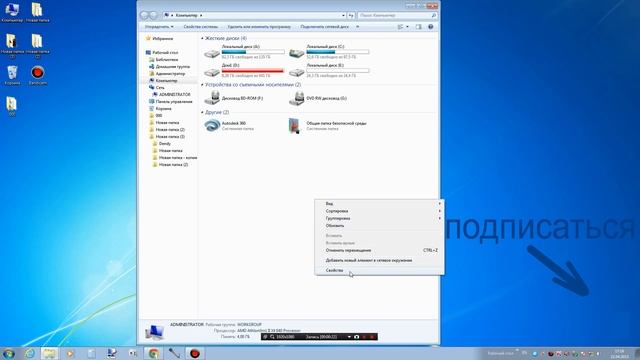
Task: Open the Organize (Упорядочить) dropdown
Action: (x=159, y=27)
